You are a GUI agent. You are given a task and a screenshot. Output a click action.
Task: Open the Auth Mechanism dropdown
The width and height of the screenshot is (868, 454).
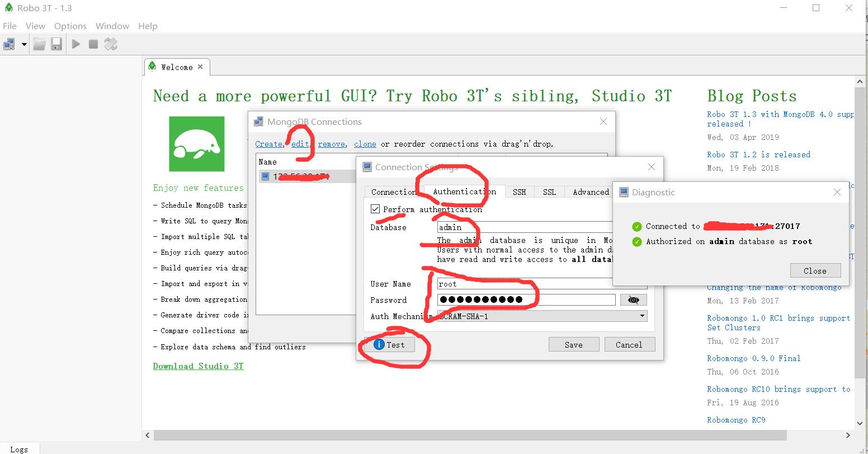coord(542,316)
